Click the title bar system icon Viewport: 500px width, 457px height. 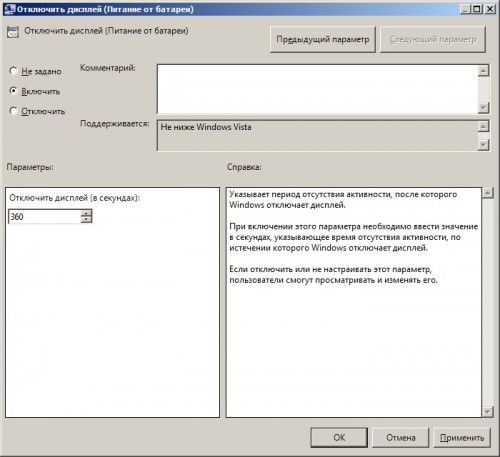[x=9, y=9]
